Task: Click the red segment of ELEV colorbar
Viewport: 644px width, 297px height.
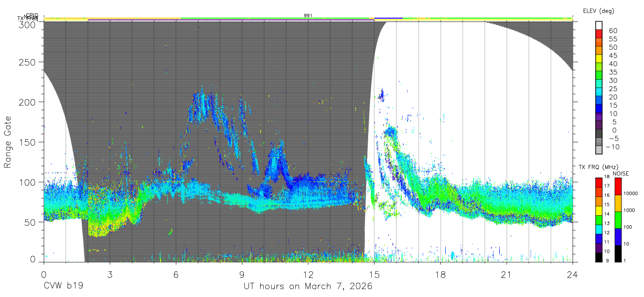Action: pos(599,33)
